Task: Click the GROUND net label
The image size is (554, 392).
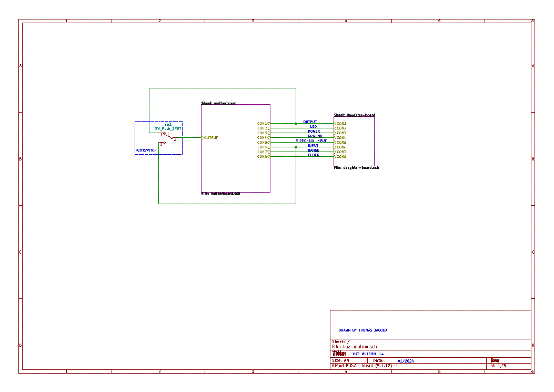Action: pyautogui.click(x=315, y=136)
